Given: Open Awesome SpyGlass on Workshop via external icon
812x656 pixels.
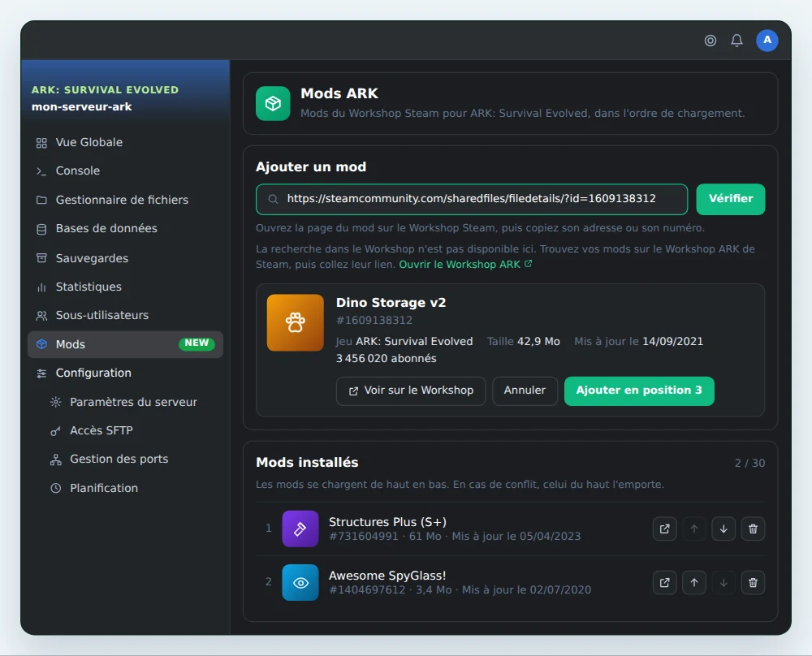Looking at the screenshot, I should tap(664, 582).
